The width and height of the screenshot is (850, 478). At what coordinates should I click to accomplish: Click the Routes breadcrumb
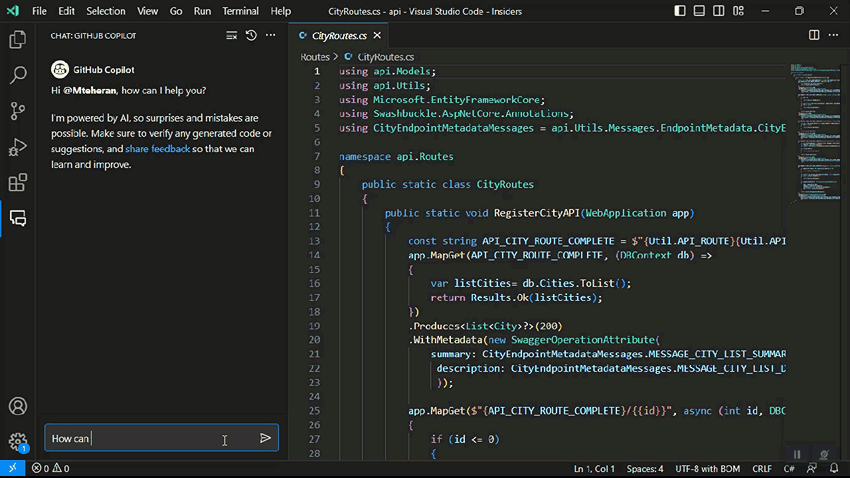pos(315,56)
